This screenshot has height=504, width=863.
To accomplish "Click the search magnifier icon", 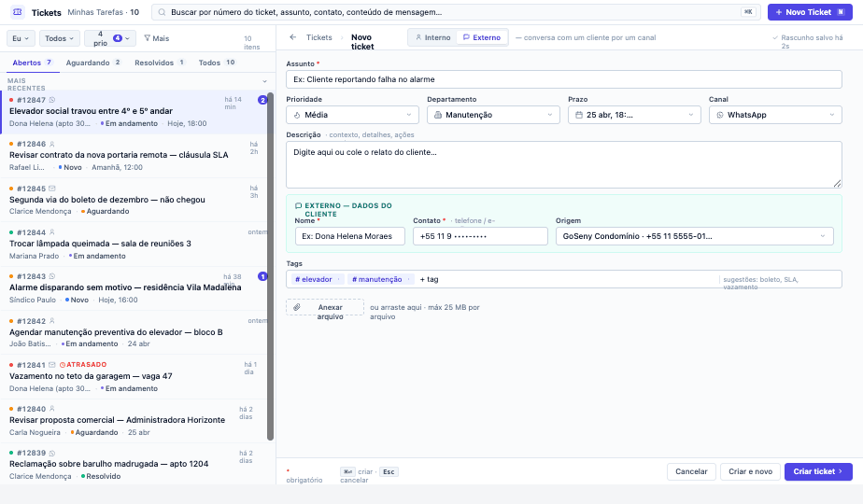I will (x=162, y=12).
